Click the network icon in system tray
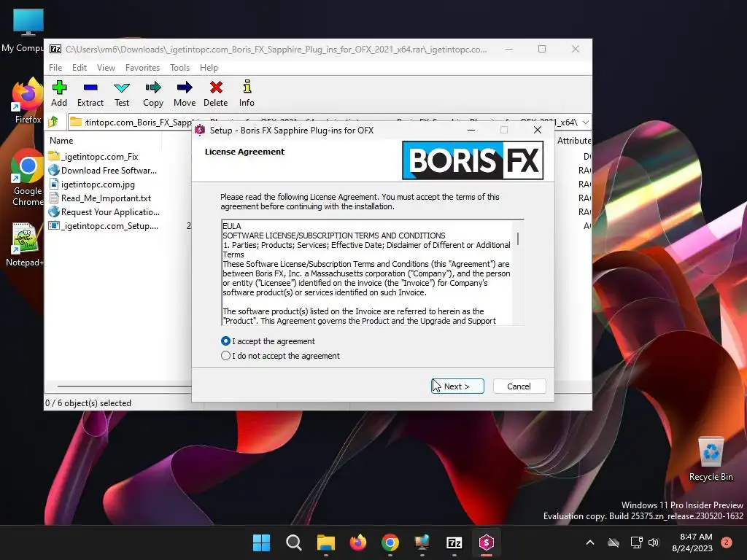Viewport: 747px width, 560px height. click(x=636, y=542)
